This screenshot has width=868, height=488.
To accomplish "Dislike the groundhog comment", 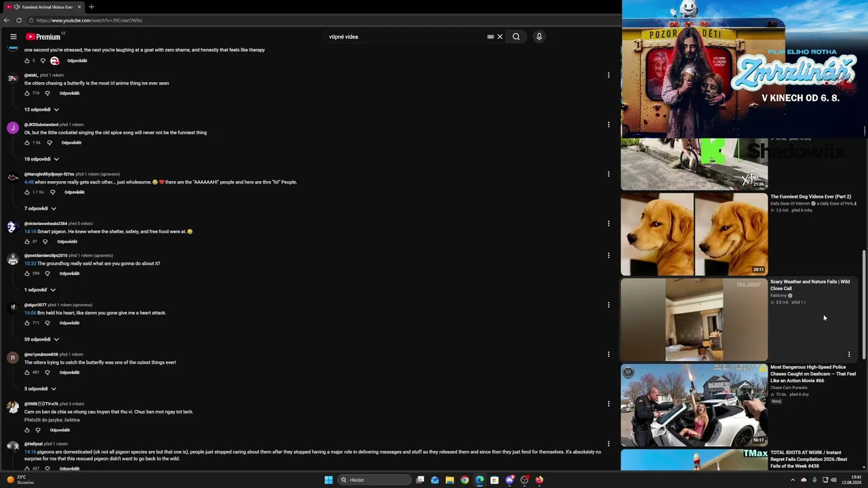I will pyautogui.click(x=47, y=274).
